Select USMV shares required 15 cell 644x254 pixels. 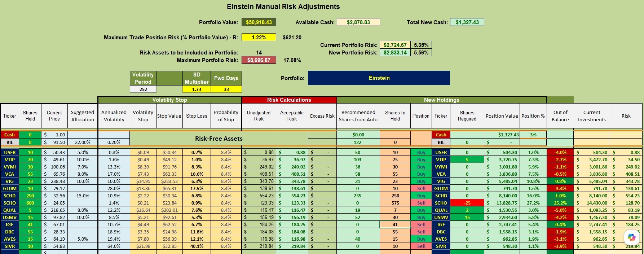pyautogui.click(x=467, y=217)
